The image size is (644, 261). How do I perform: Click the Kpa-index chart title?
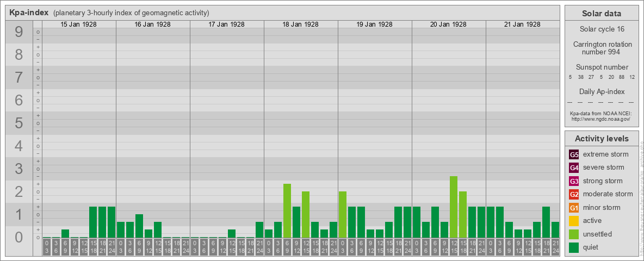tap(29, 13)
